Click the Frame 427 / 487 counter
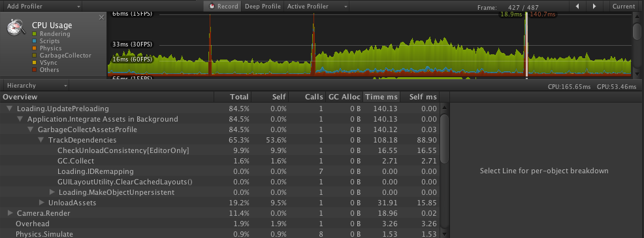Screen dimensions: 644x238 click(x=508, y=7)
